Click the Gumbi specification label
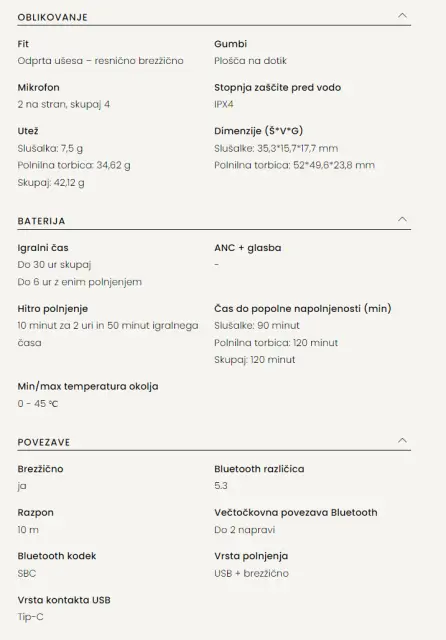 click(231, 44)
